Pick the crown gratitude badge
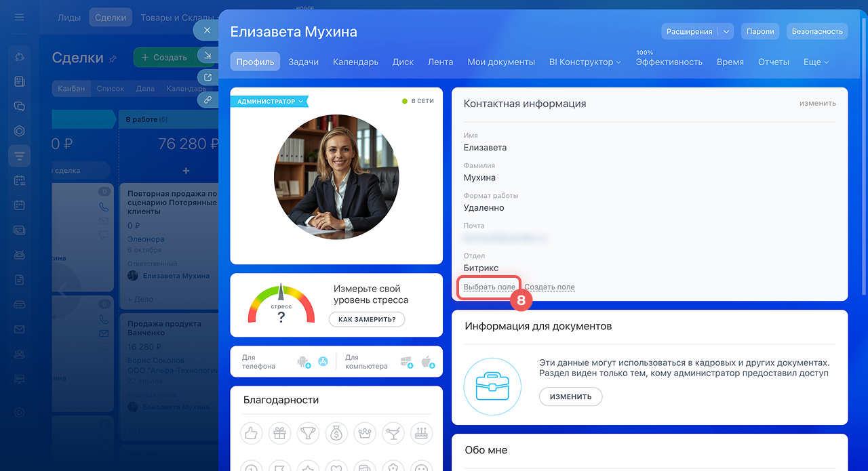This screenshot has width=868, height=471. [365, 433]
